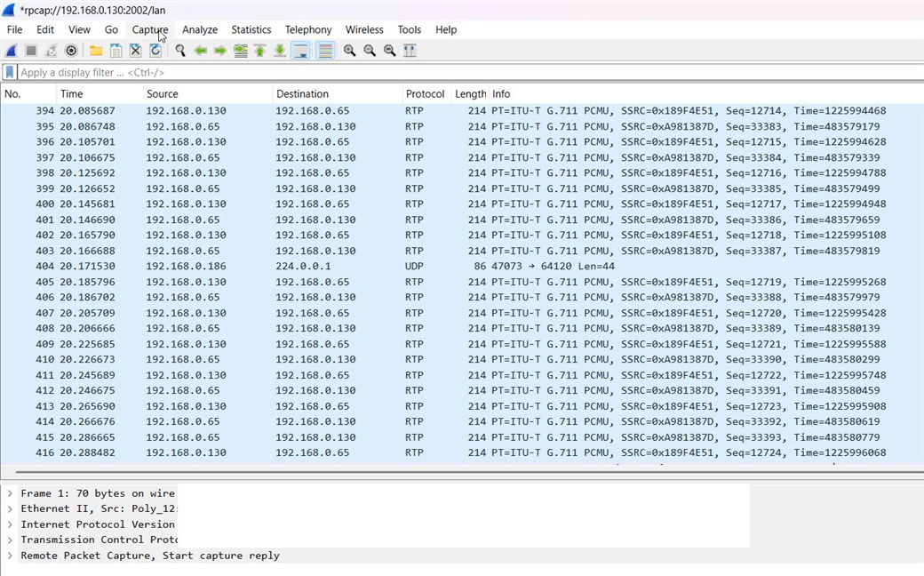This screenshot has width=924, height=576.
Task: Reset text to normal size
Action: (x=389, y=51)
